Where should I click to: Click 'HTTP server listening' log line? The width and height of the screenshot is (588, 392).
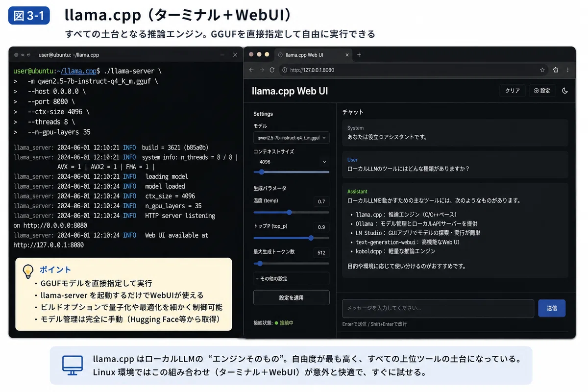[180, 216]
